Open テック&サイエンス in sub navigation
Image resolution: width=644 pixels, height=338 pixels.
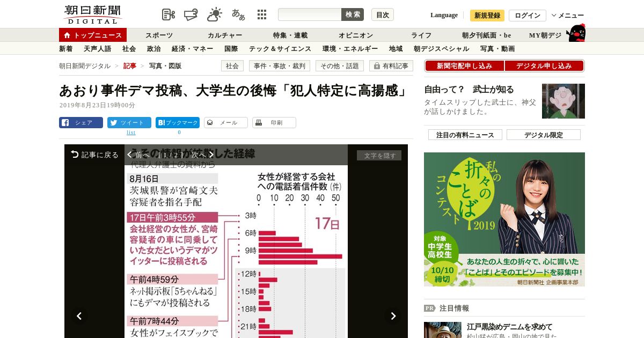(280, 48)
